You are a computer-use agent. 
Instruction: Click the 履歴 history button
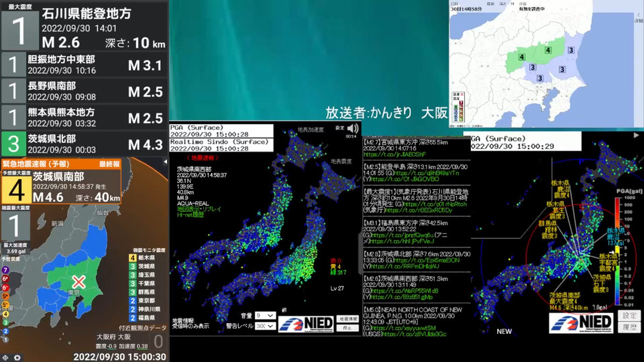[x=629, y=327]
